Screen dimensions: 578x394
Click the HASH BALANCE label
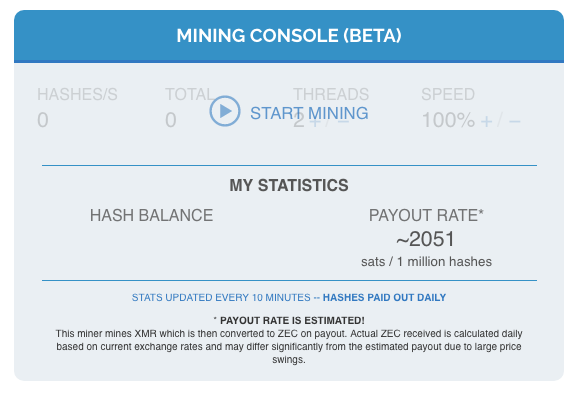pos(152,215)
